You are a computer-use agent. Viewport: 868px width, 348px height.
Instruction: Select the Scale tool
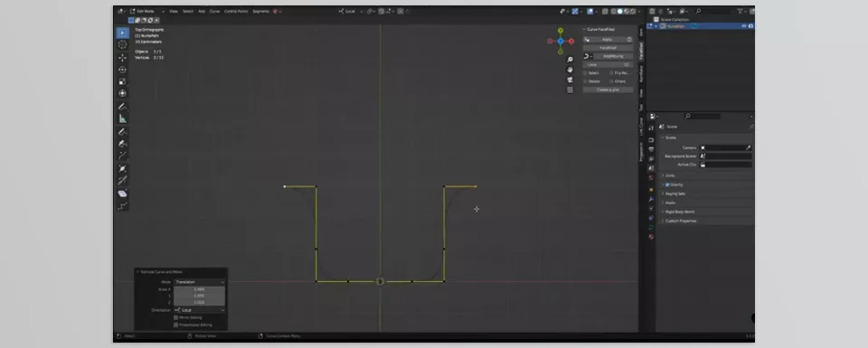coord(122,81)
